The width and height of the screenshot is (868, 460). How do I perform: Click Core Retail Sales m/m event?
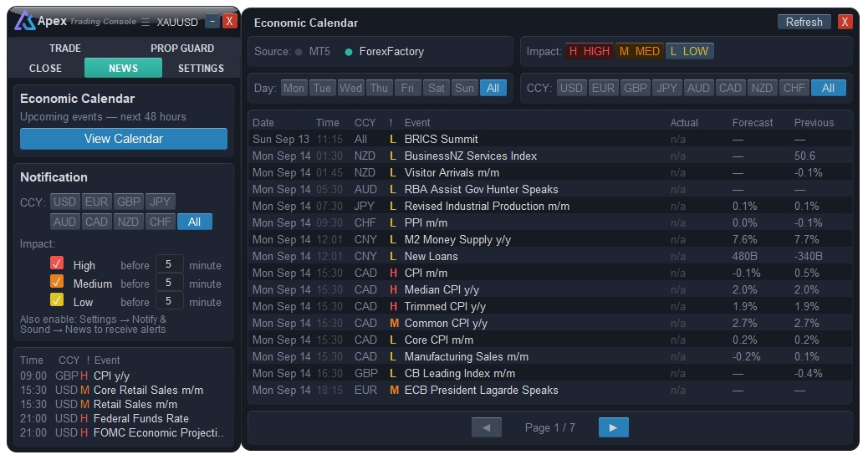pyautogui.click(x=122, y=391)
